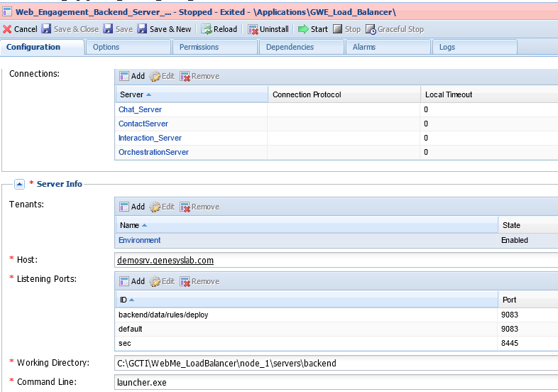This screenshot has width=558, height=392.
Task: Click port value 8445
Action: point(510,343)
